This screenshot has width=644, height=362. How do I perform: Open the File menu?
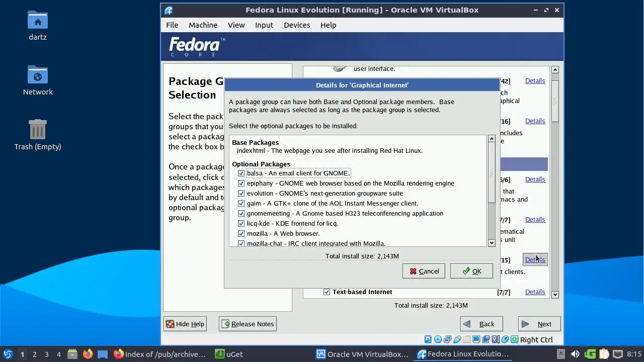pyautogui.click(x=172, y=25)
